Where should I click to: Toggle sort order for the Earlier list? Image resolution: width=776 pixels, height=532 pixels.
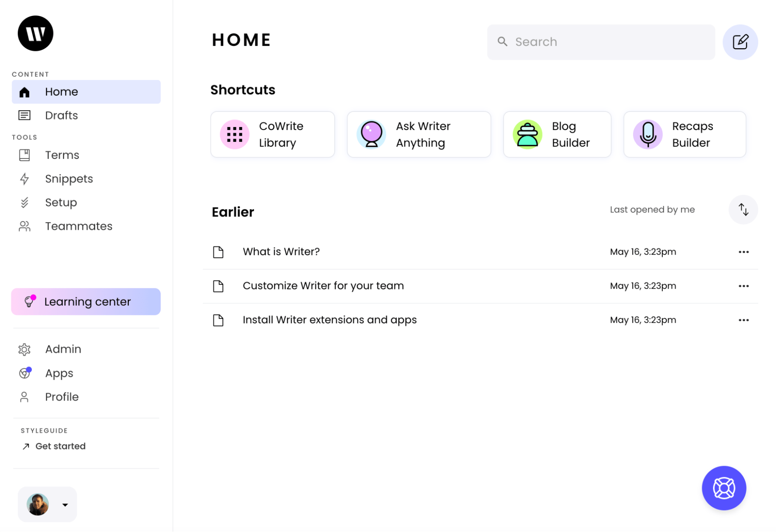point(743,209)
